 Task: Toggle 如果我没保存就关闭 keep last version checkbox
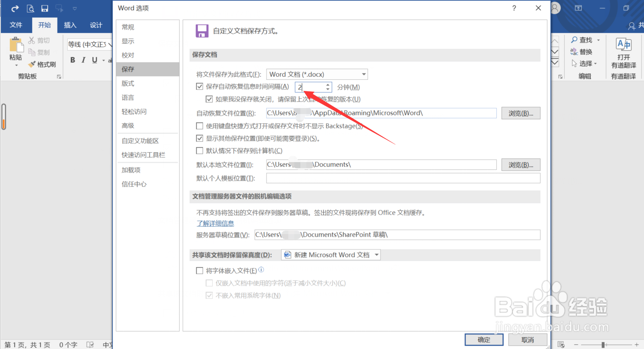pos(209,99)
